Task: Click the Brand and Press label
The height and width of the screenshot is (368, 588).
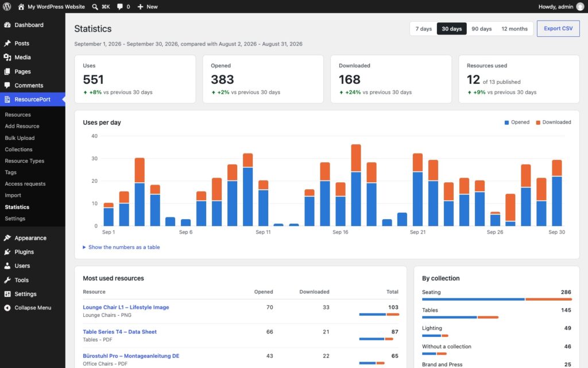Action: pos(442,364)
